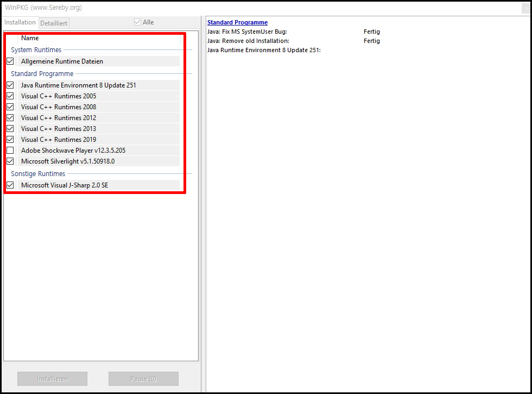Click Java: Remove old Installation entry
532x394 pixels.
point(249,41)
